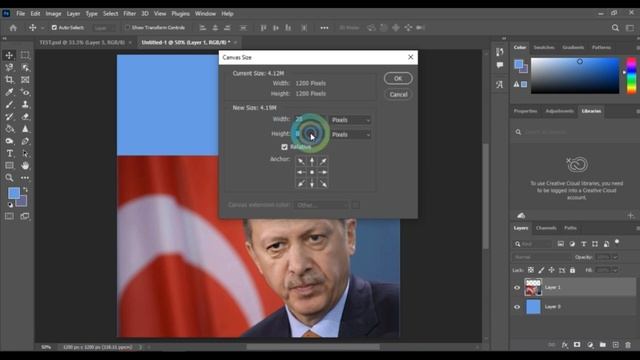640x360 pixels.
Task: Open more options ellipsis in options bar
Action: click(x=324, y=28)
